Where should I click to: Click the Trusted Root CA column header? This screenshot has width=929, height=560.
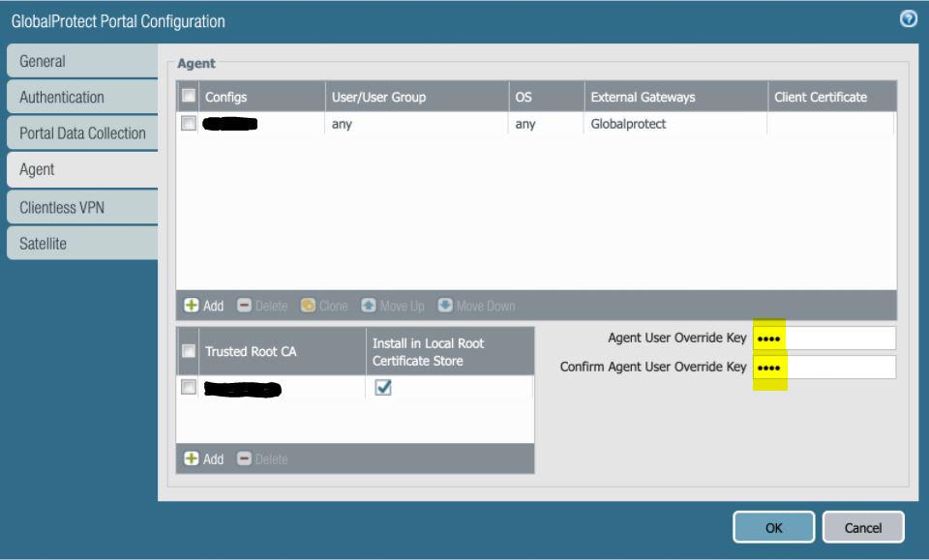(282, 351)
